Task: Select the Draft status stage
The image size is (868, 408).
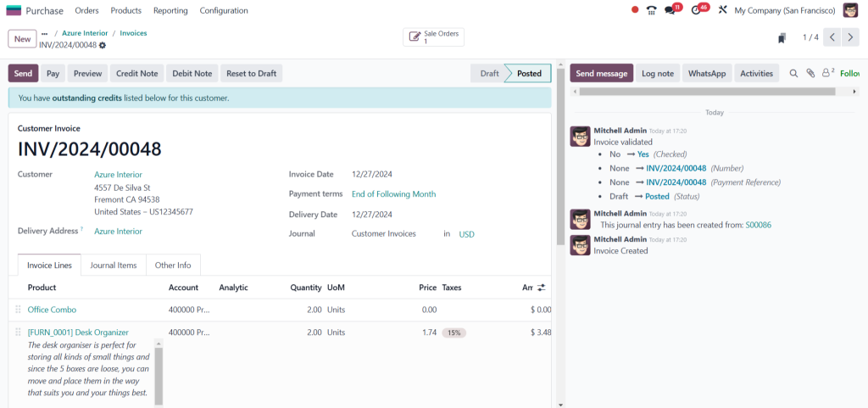Action: pos(489,73)
